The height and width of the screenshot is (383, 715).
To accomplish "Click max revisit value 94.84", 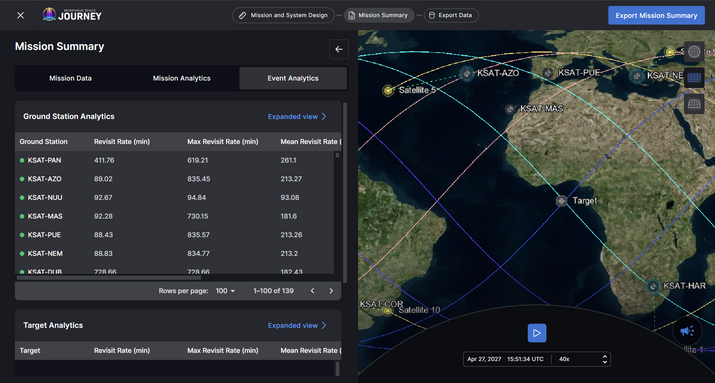I will pyautogui.click(x=197, y=197).
